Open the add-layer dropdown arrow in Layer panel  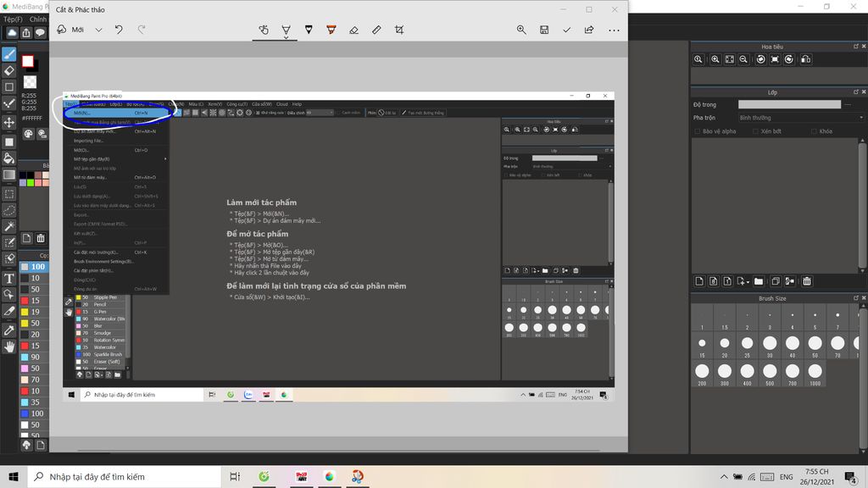pyautogui.click(x=748, y=282)
